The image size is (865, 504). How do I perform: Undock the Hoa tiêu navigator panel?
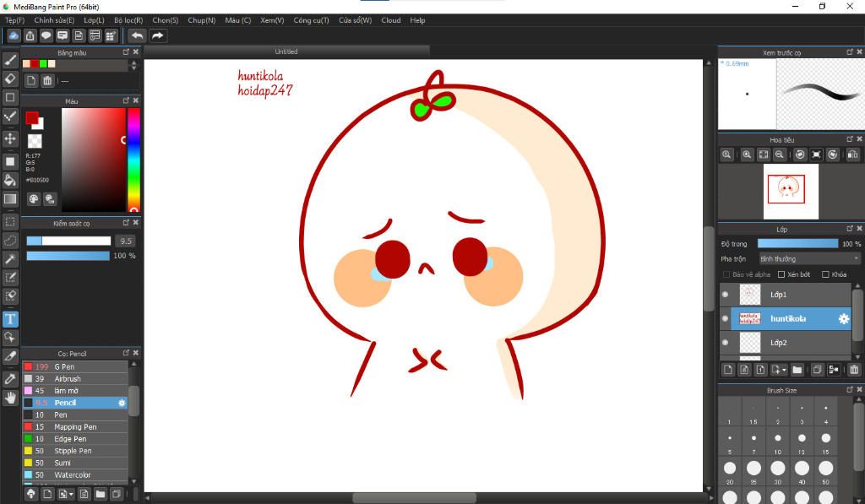click(850, 139)
